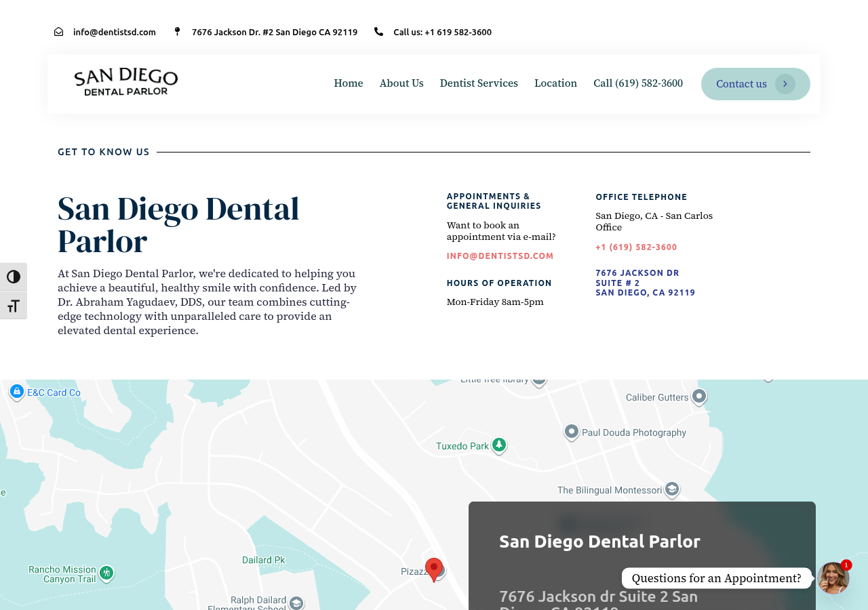Click Call us: +1 619 582-3600 link

point(443,32)
